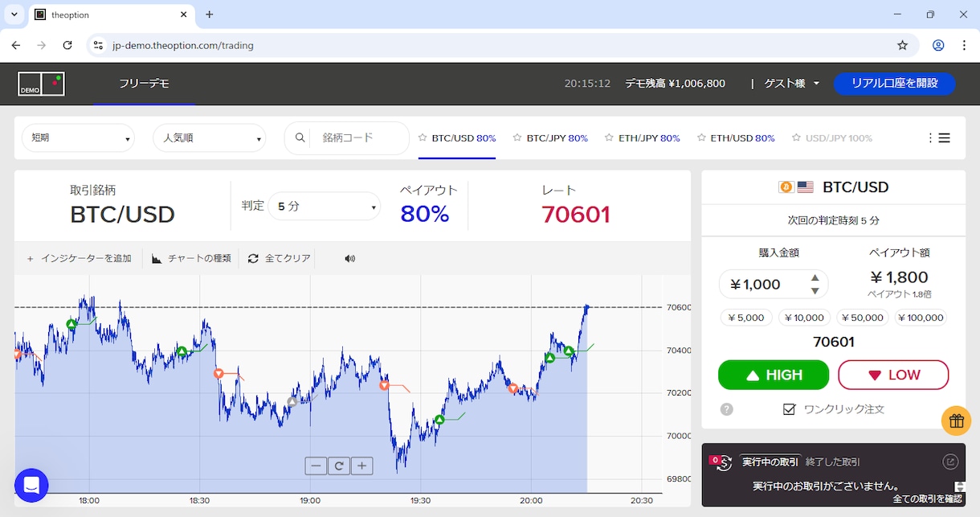The width and height of the screenshot is (980, 517).
Task: Pop out the trades panel icon
Action: coord(950,462)
